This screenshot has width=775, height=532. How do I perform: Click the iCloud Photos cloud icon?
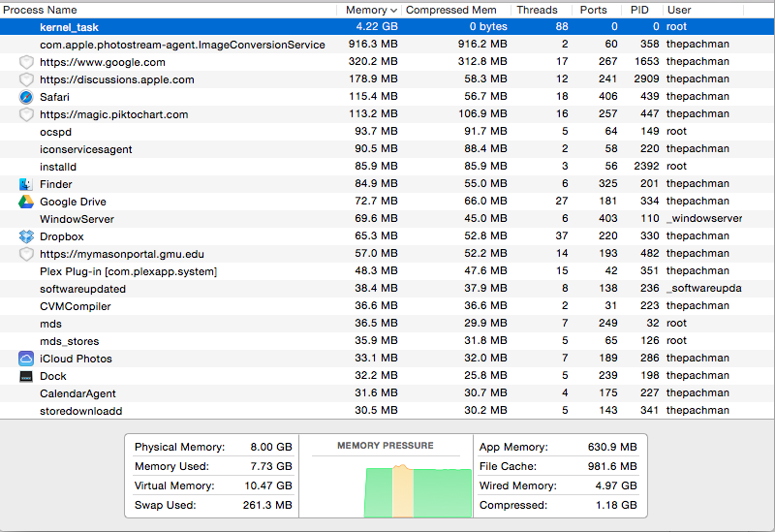tap(26, 359)
